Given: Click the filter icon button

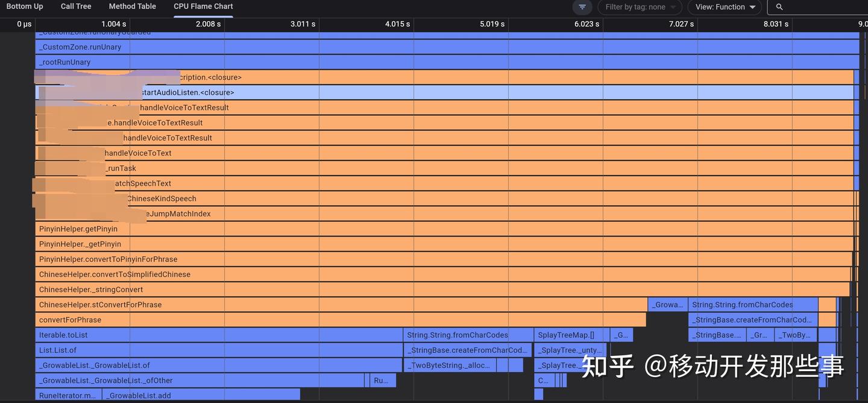Looking at the screenshot, I should click(x=582, y=7).
